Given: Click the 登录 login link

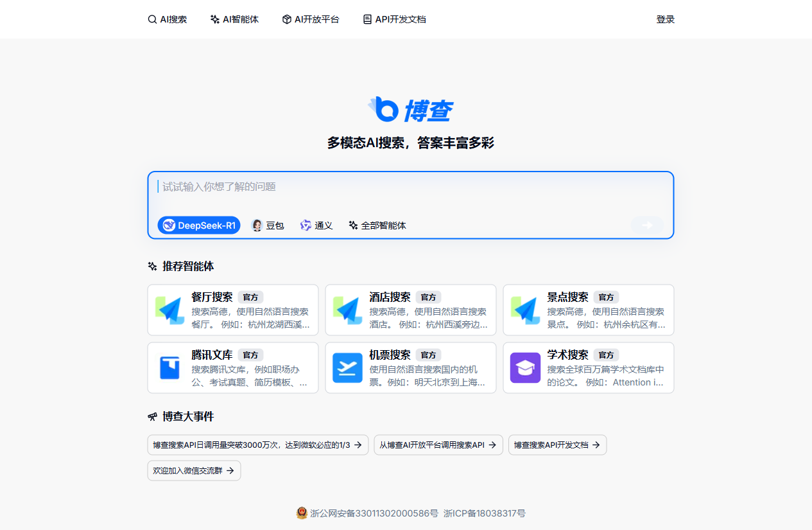Looking at the screenshot, I should 665,19.
